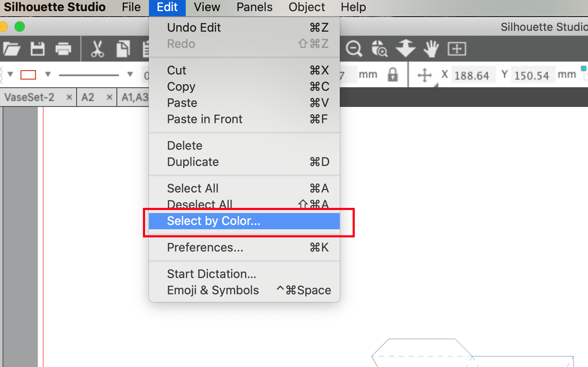The height and width of the screenshot is (367, 588).
Task: Click the Cut scissors toolbar icon
Action: 98,49
